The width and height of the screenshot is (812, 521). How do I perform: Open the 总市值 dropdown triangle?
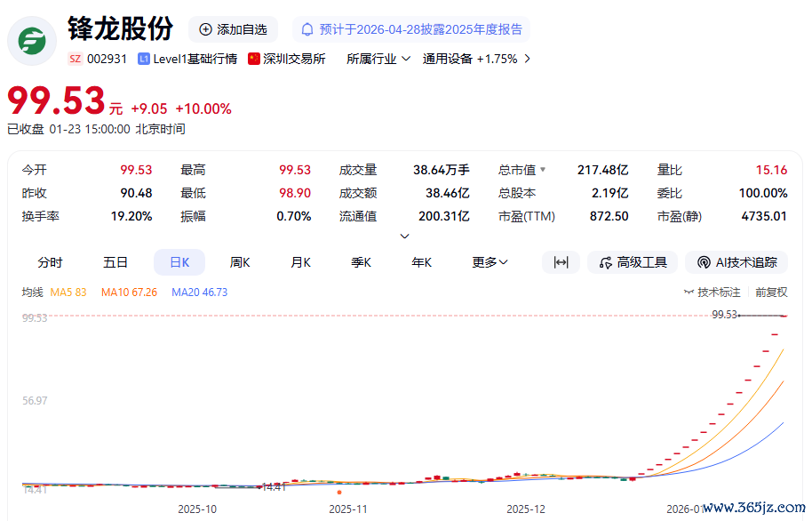[543, 170]
